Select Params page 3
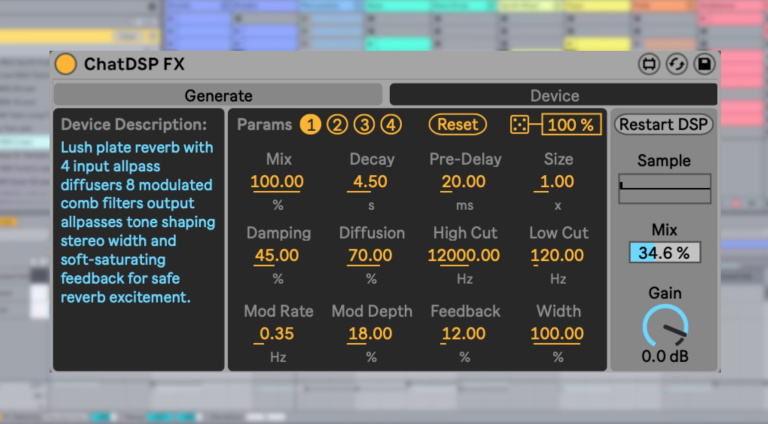This screenshot has height=424, width=768. click(x=364, y=125)
